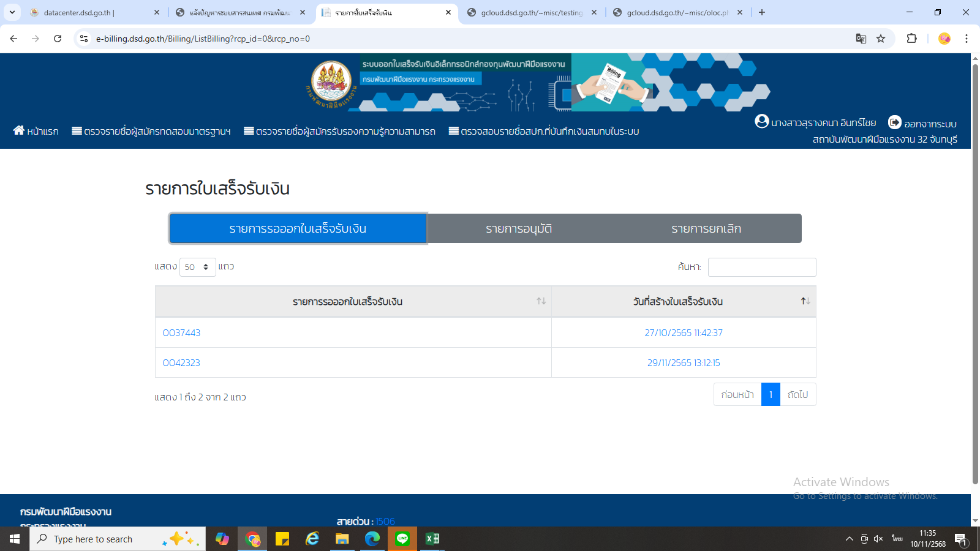This screenshot has height=551, width=980.
Task: Click the home icon labeled หน้าแรก
Action: pos(19,130)
